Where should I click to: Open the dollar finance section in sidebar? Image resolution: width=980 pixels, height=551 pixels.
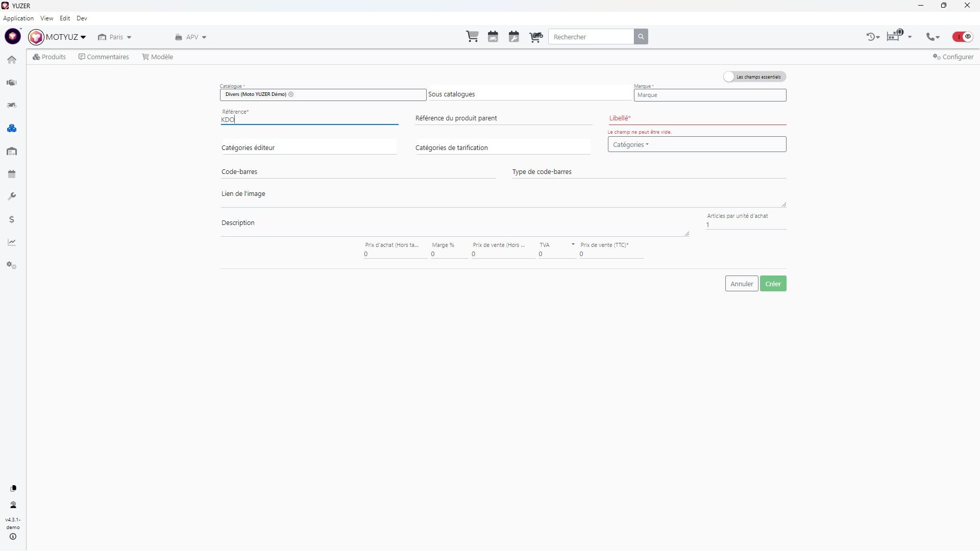[12, 220]
